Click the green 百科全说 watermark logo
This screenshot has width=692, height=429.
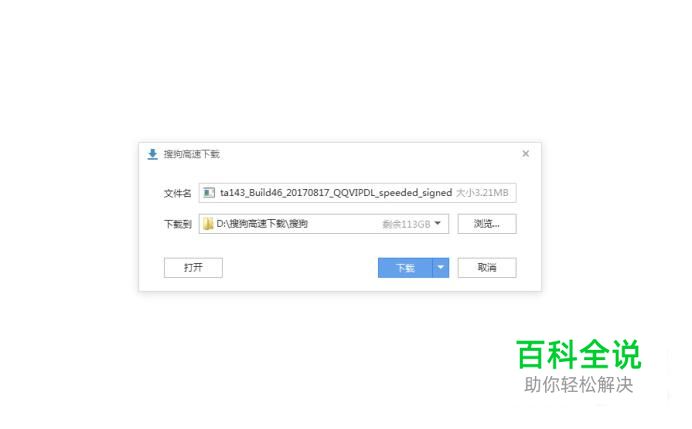[x=579, y=354]
